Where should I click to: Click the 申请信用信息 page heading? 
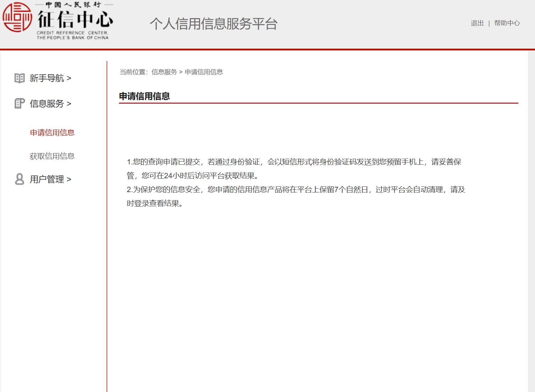pyautogui.click(x=144, y=95)
